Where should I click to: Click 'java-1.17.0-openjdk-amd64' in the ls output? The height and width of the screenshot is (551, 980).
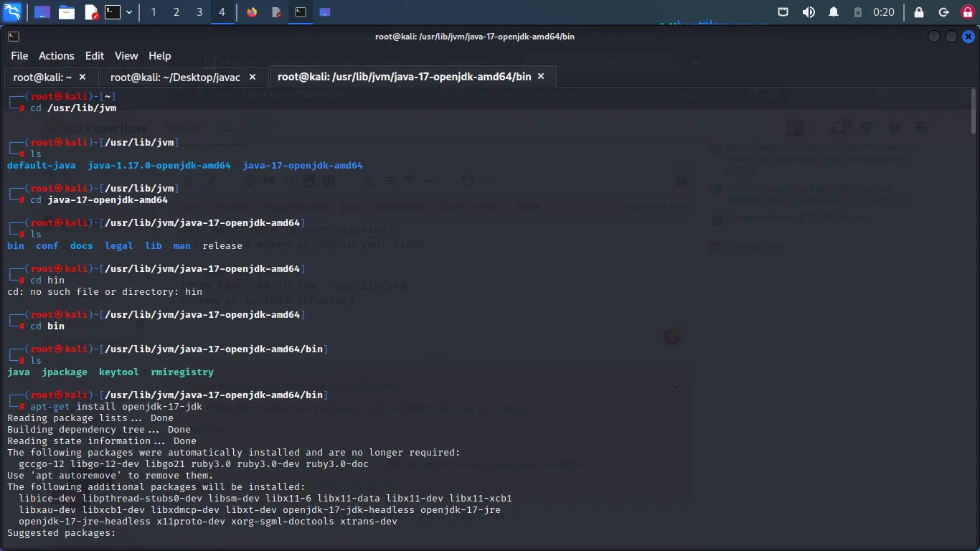pyautogui.click(x=159, y=166)
